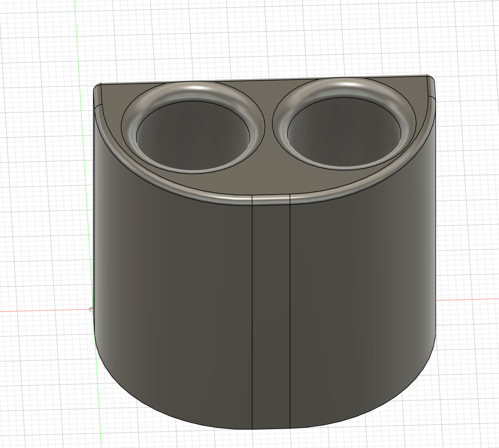Pick the outer top fillet along front curve
499x448 pixels.
click(x=270, y=199)
